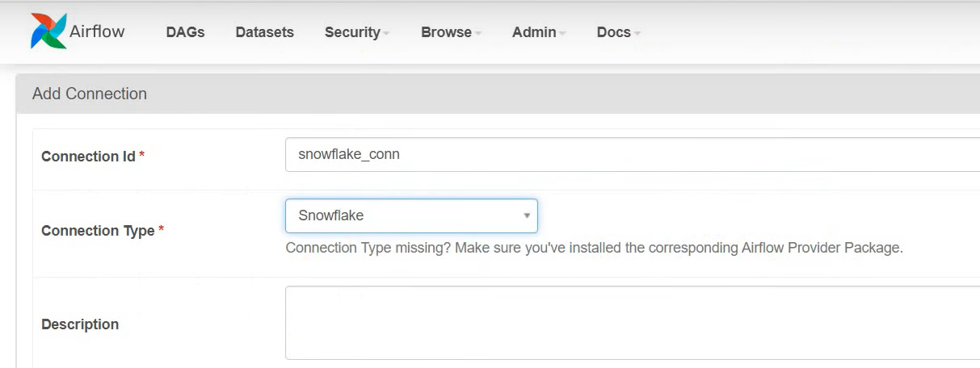
Task: Click the Connection Type dropdown arrow
Action: pos(526,216)
